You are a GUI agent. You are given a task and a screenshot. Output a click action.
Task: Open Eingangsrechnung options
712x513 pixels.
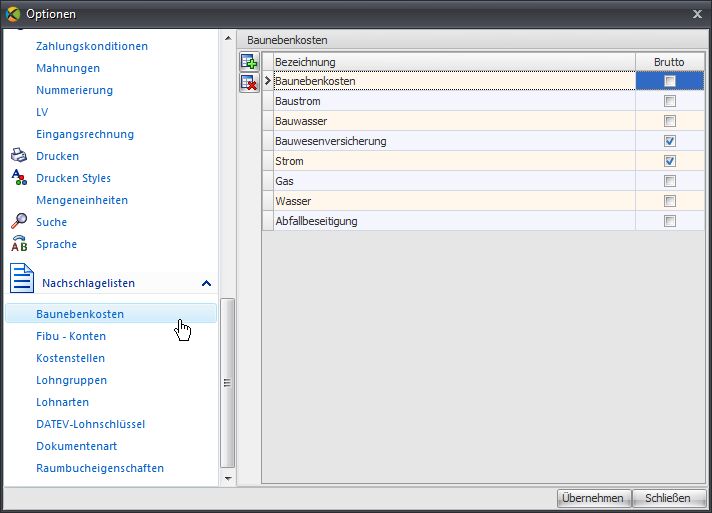[x=85, y=134]
